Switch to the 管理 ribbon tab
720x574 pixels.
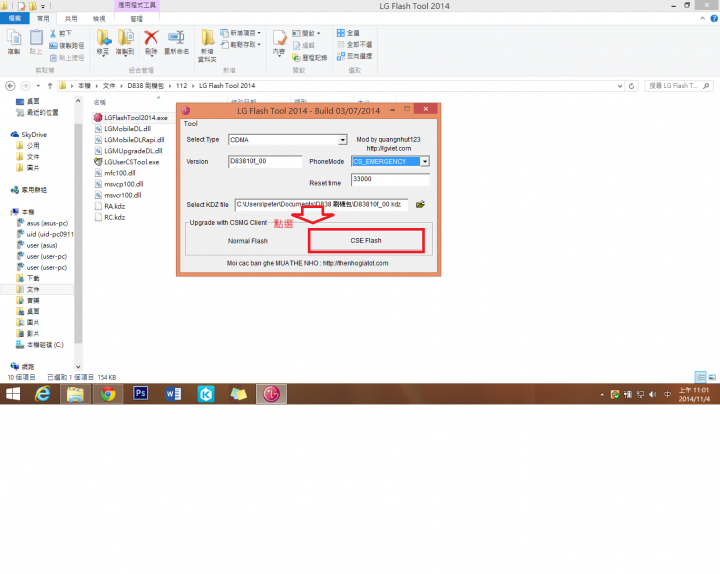coord(136,18)
